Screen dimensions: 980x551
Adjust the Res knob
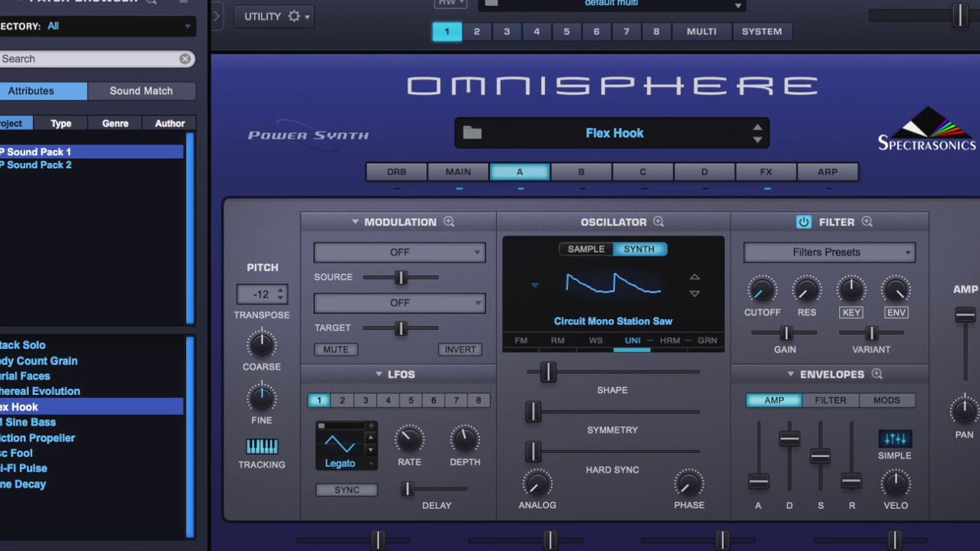coord(806,290)
